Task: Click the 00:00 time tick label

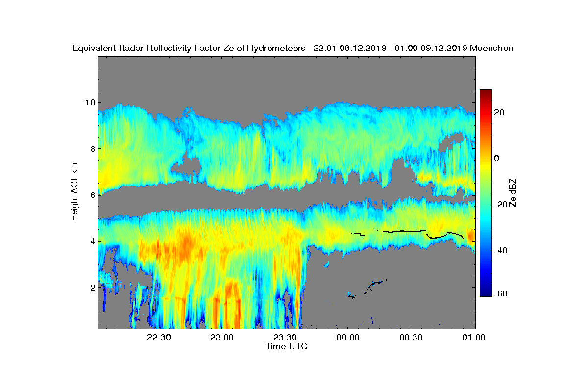Action: click(348, 337)
